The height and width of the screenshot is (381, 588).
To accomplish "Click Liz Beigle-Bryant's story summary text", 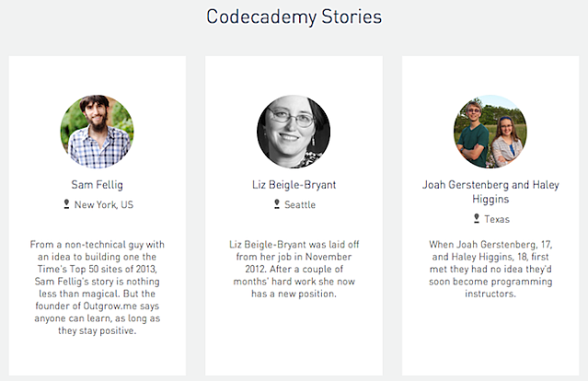I will tap(294, 269).
